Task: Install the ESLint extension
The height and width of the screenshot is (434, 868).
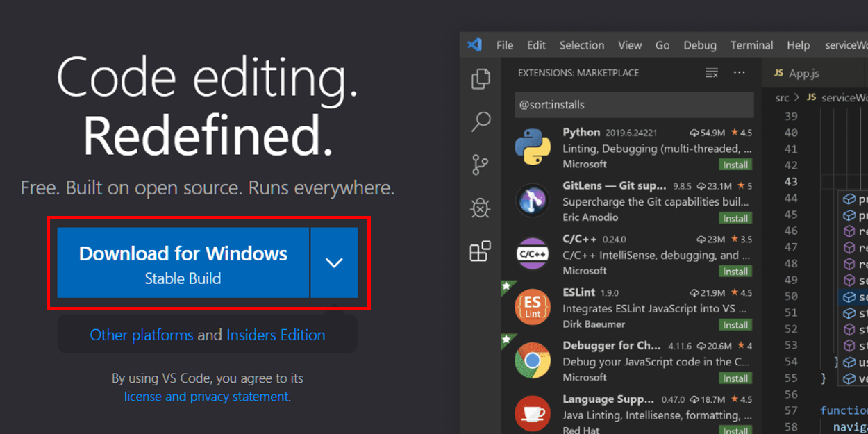Action: tap(735, 325)
